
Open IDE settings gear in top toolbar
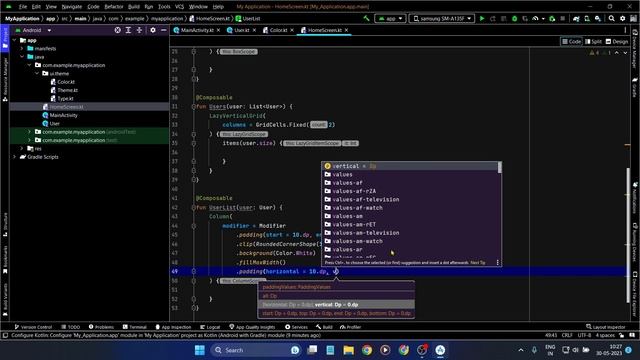pyautogui.click(x=622, y=18)
